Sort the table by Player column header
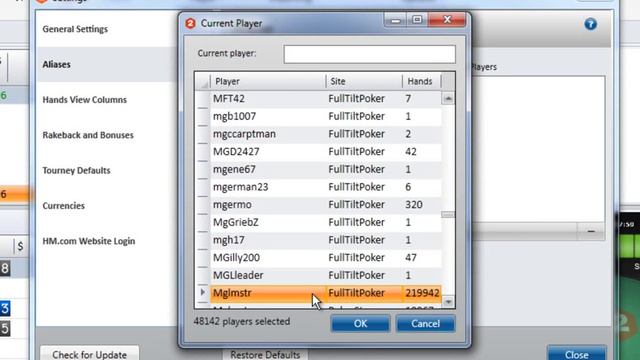This screenshot has width=640, height=360. coord(268,81)
